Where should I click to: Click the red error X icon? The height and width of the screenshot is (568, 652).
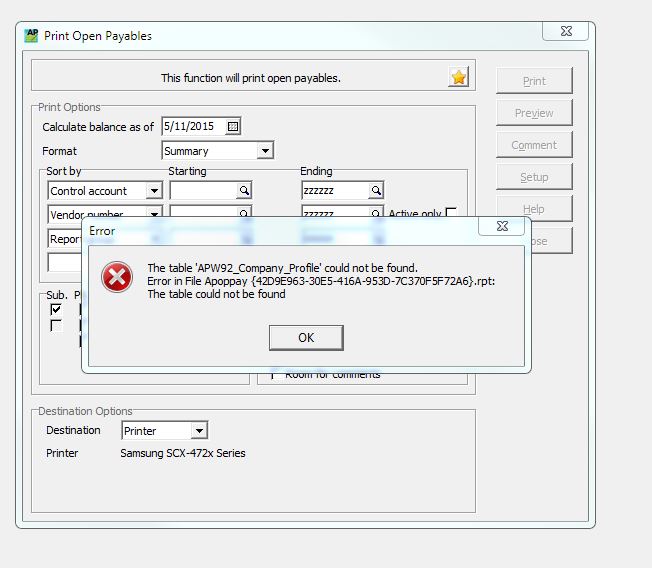click(x=117, y=278)
